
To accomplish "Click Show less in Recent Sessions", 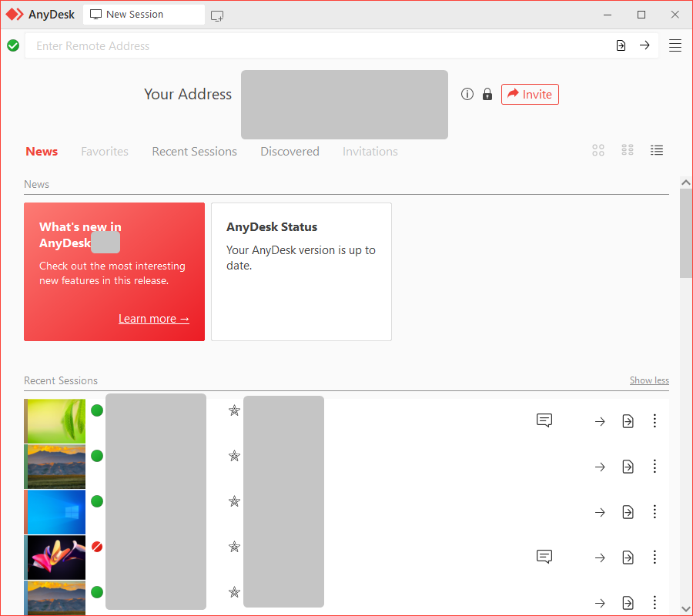I will [x=649, y=380].
